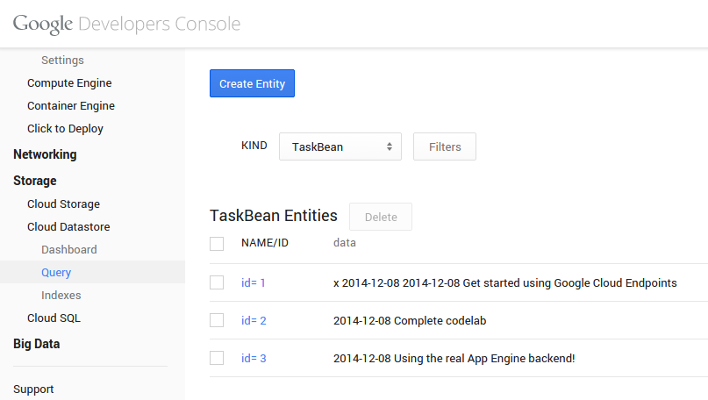Select Container Engine in the sidebar

pos(71,106)
